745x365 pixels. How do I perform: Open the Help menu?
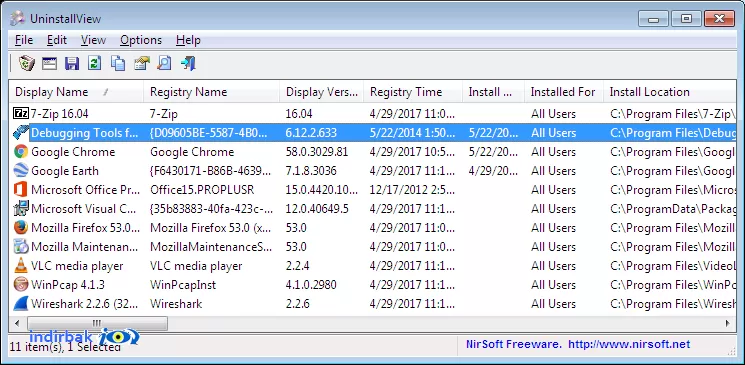[188, 40]
